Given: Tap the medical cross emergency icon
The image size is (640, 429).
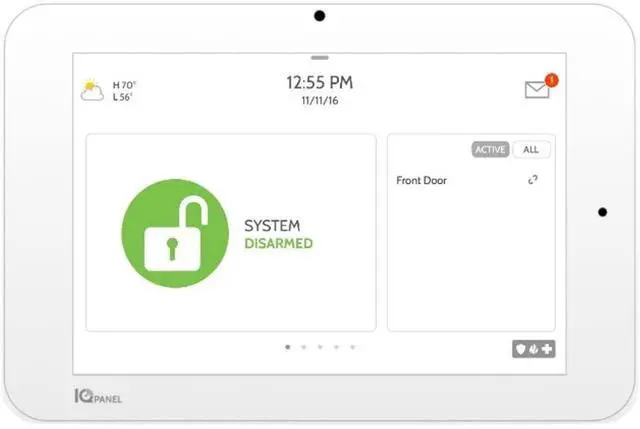Looking at the screenshot, I should coord(547,349).
